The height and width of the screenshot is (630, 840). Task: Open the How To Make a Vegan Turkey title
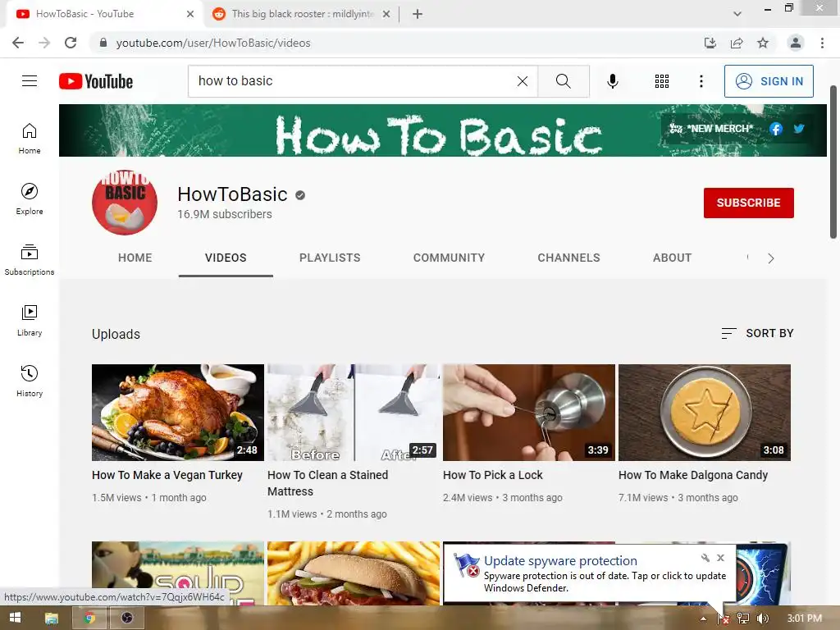167,475
